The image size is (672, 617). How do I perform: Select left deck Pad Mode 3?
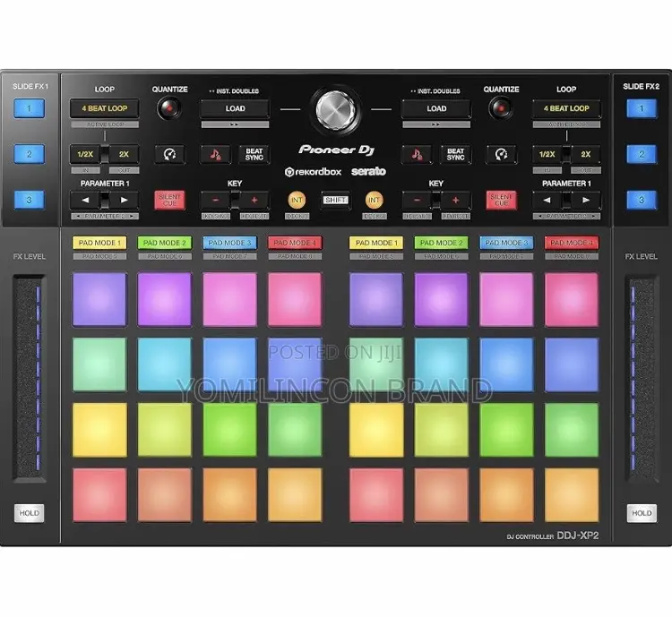coord(229,243)
